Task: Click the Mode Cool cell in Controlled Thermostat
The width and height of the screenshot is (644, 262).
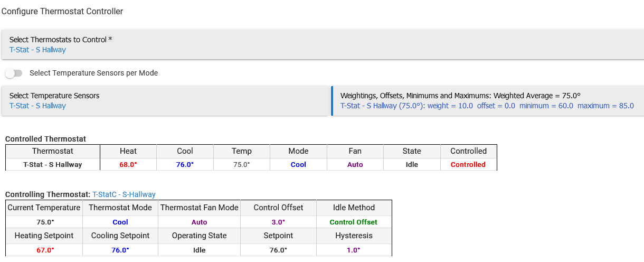Action: [298, 165]
